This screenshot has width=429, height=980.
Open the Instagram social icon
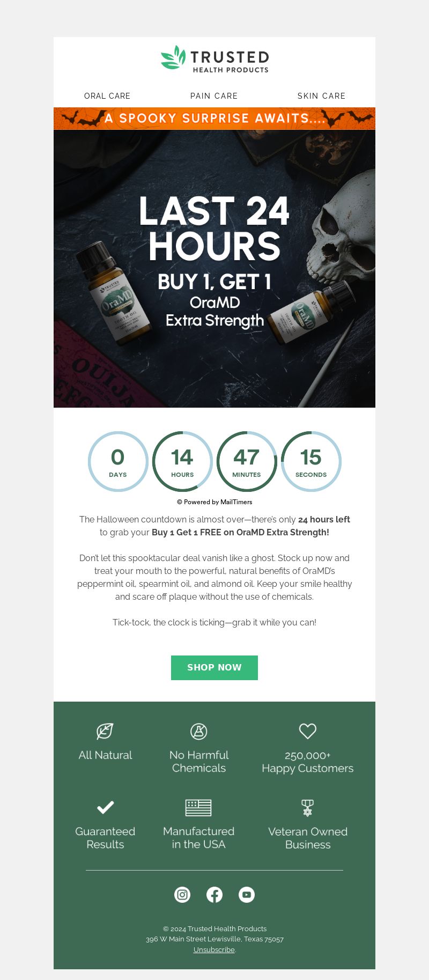[x=182, y=895]
